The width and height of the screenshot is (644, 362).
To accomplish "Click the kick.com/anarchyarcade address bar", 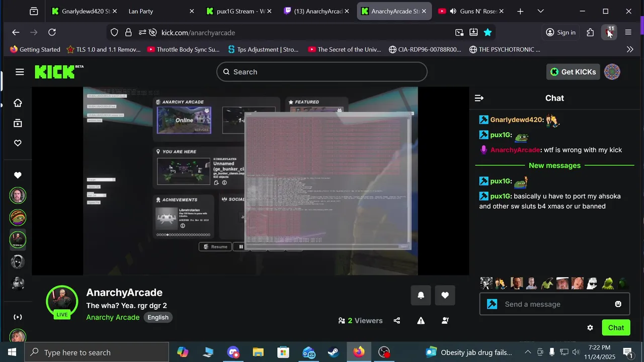I will 302,33.
